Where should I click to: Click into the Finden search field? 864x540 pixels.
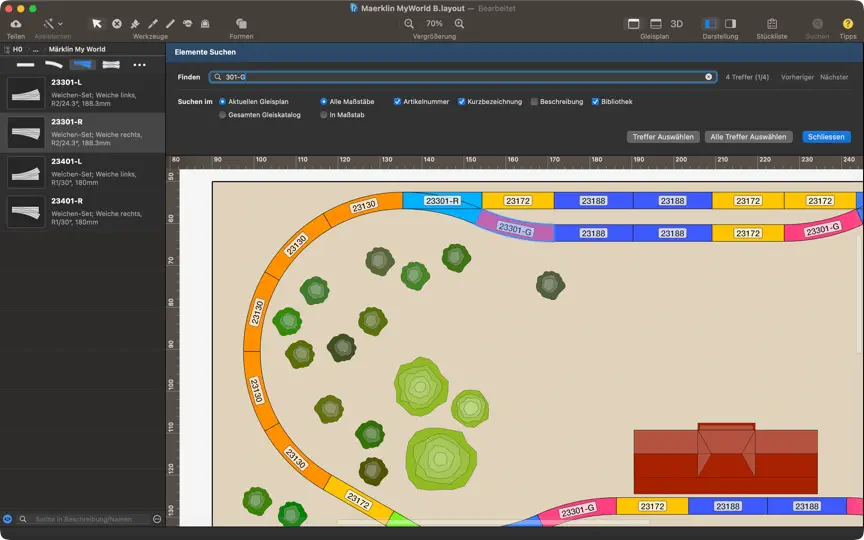click(463, 77)
